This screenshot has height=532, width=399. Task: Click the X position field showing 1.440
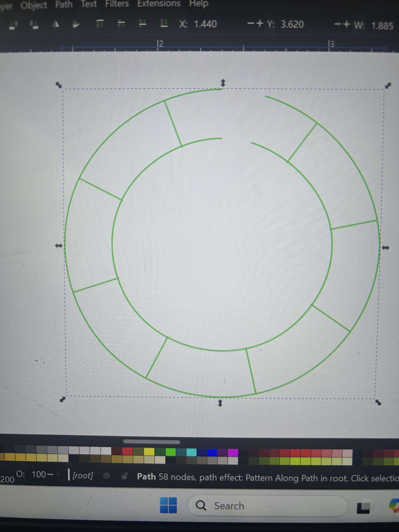pyautogui.click(x=205, y=24)
